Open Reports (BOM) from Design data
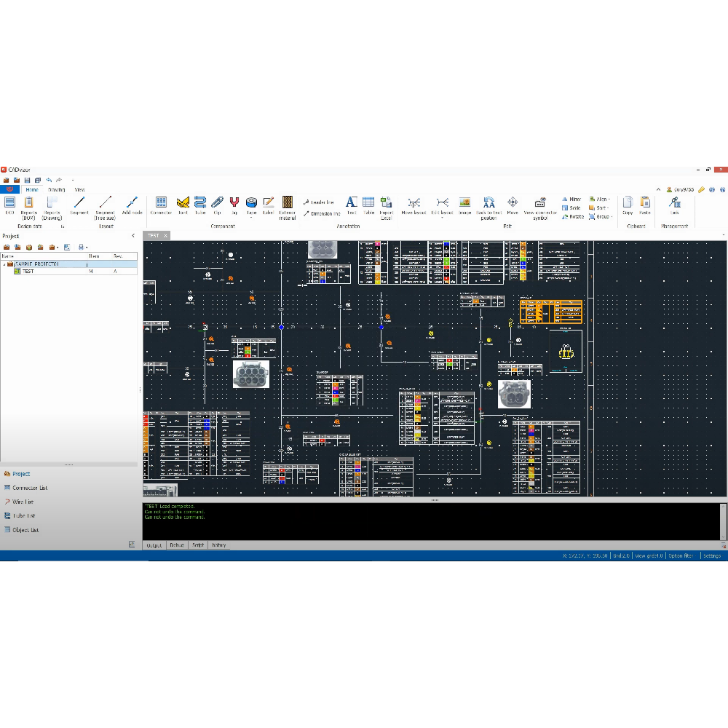The height and width of the screenshot is (728, 728). click(x=29, y=206)
